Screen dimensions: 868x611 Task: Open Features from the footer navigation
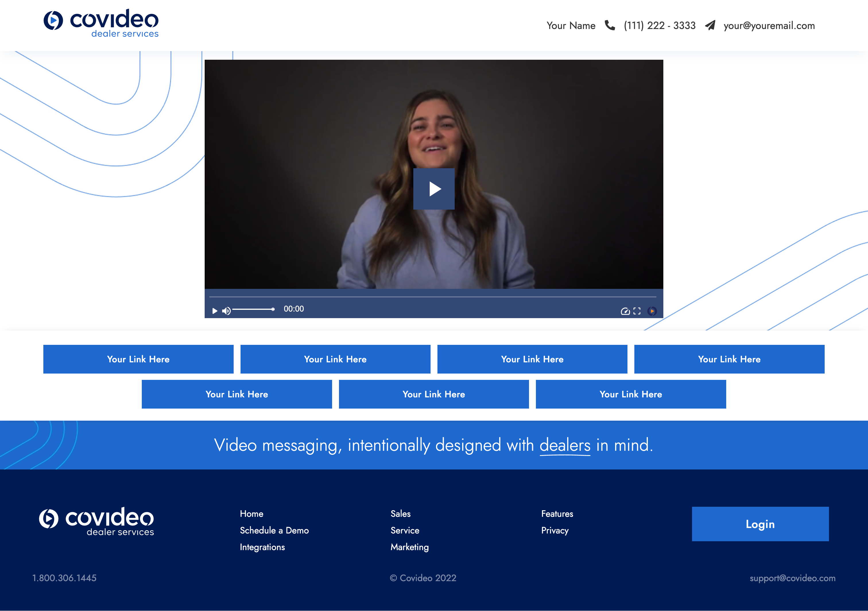tap(557, 513)
